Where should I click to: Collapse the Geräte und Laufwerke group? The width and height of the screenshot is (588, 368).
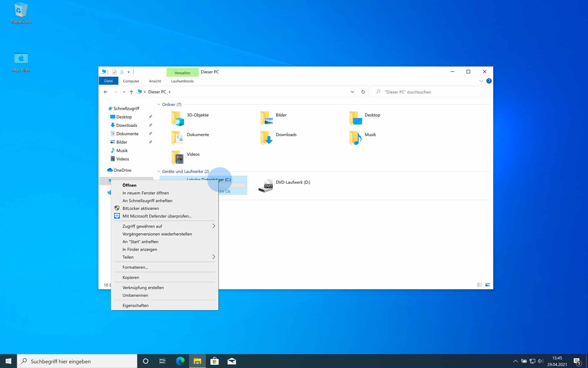point(159,171)
